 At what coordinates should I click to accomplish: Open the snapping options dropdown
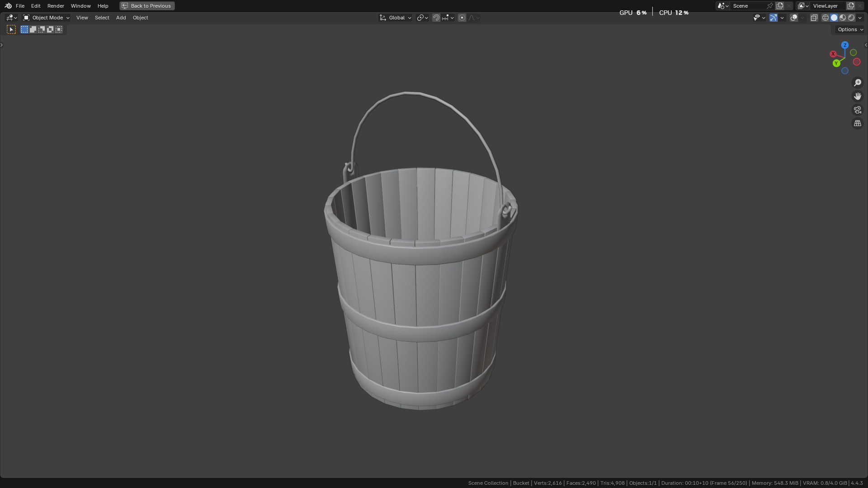[448, 18]
